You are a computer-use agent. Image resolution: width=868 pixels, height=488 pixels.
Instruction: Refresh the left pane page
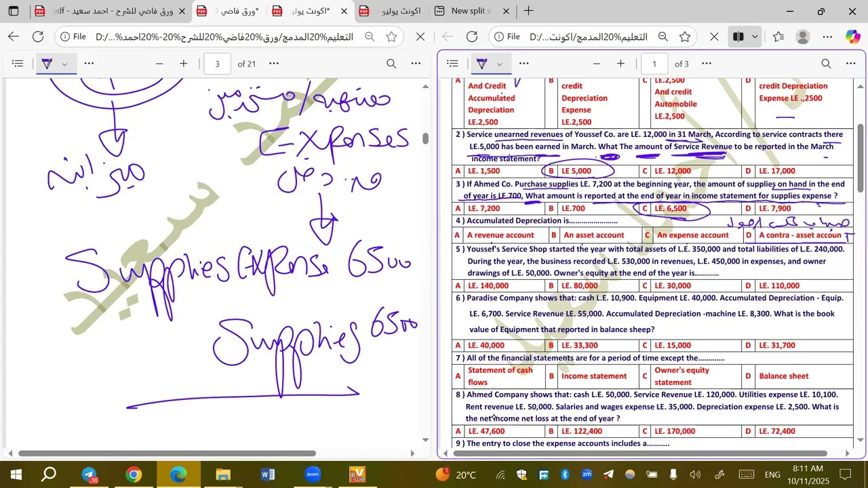click(38, 37)
